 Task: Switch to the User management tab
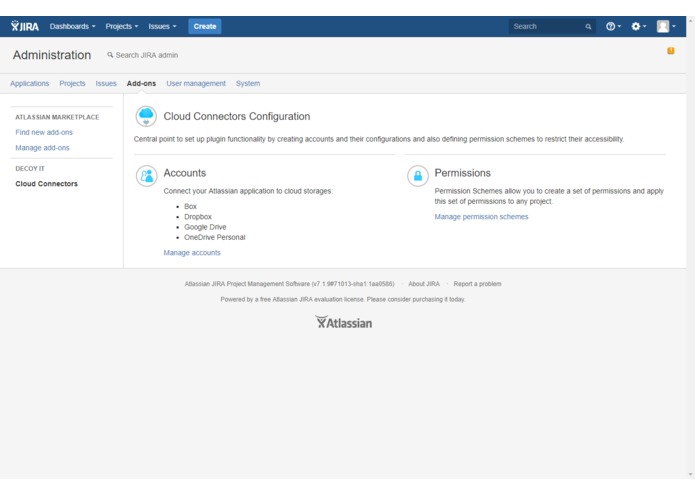click(x=196, y=84)
